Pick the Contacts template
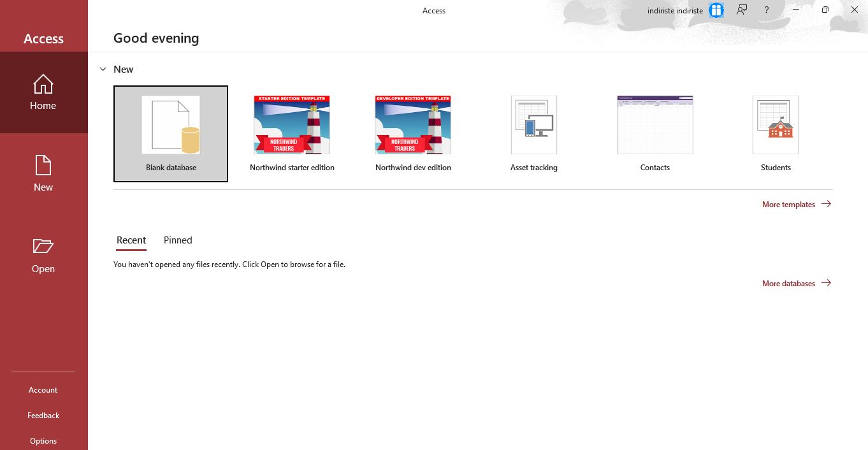Image resolution: width=868 pixels, height=450 pixels. (655, 134)
